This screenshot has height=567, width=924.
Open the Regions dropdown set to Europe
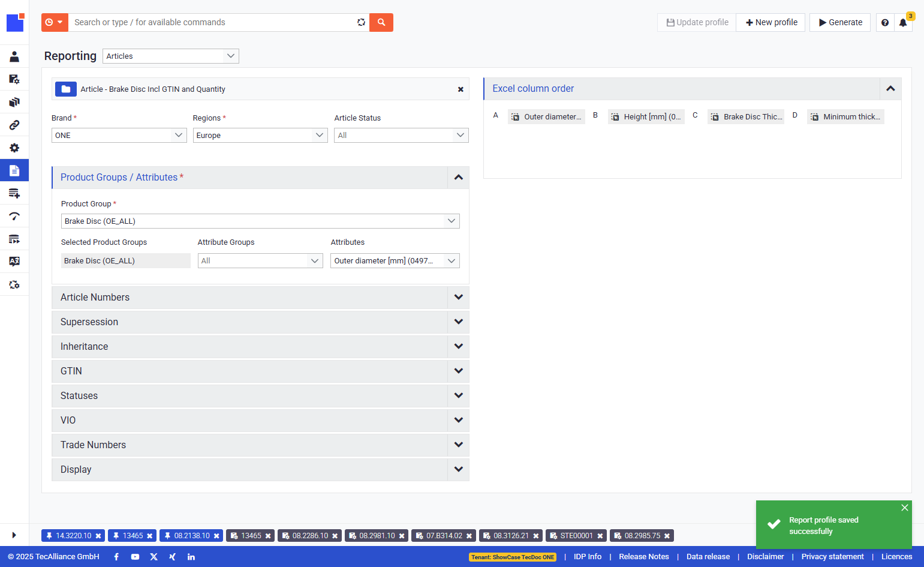tap(260, 135)
